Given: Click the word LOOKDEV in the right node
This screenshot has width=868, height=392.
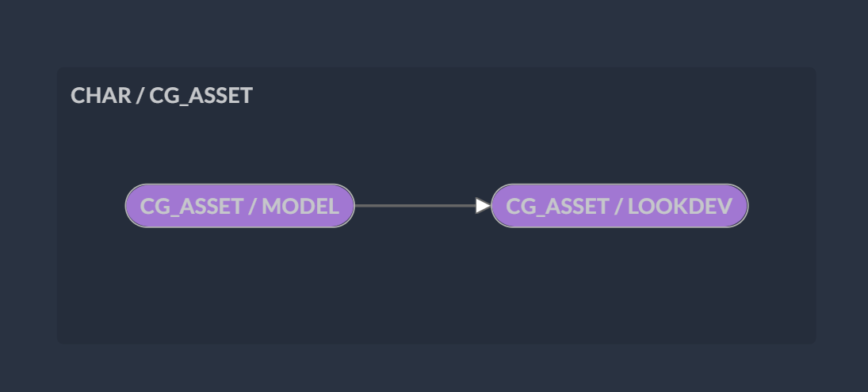Looking at the screenshot, I should pyautogui.click(x=680, y=206).
